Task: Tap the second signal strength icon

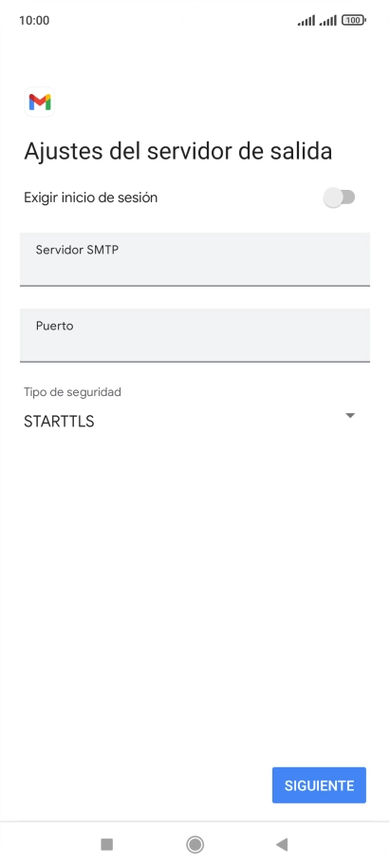Action: [328, 21]
